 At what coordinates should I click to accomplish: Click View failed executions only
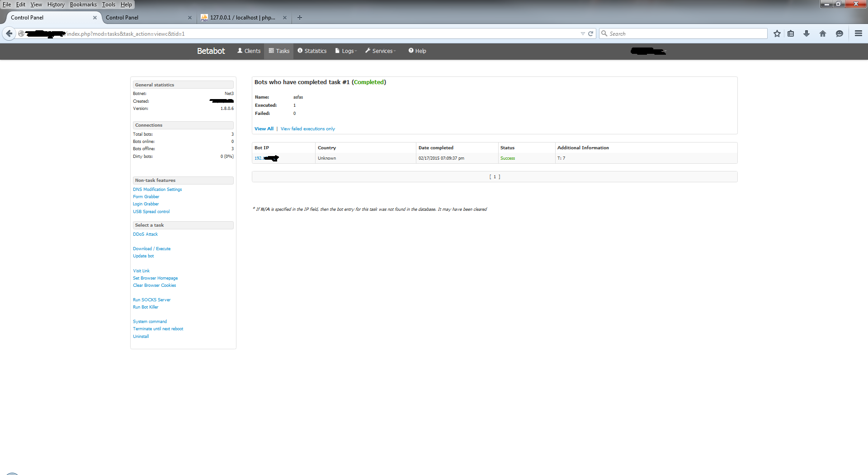pos(307,129)
